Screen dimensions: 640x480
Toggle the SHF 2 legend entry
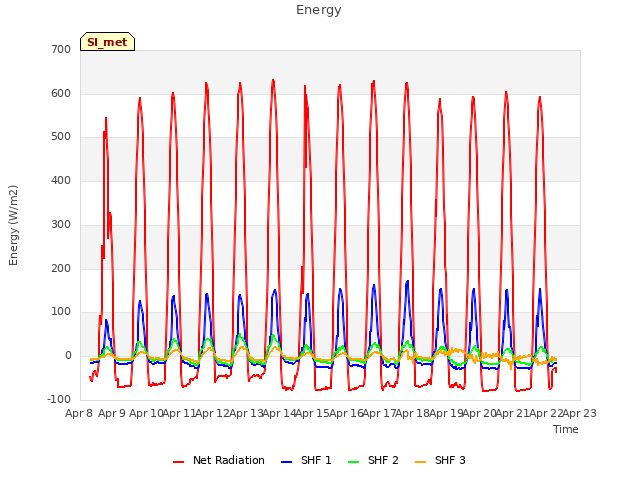tap(373, 460)
